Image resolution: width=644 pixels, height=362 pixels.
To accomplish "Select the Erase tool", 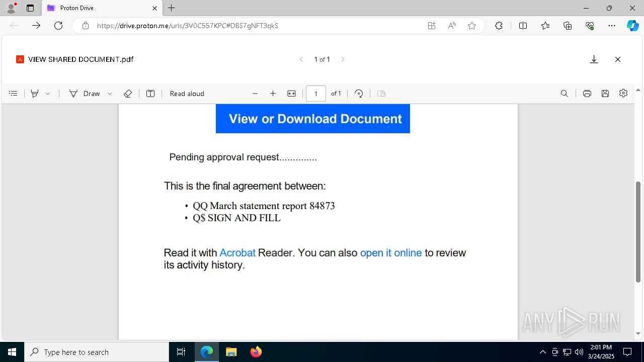I will (x=128, y=94).
